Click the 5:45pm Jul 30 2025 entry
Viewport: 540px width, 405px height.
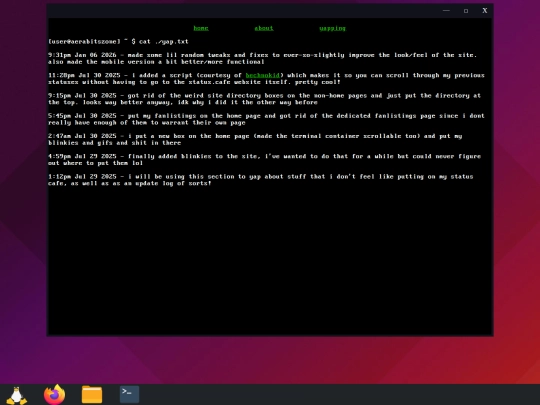[266, 119]
